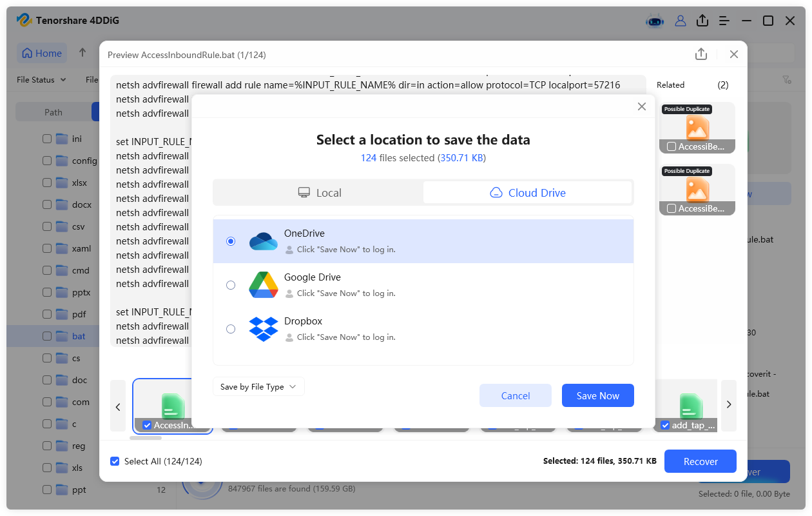Click the up arrow next to Home

tap(82, 53)
